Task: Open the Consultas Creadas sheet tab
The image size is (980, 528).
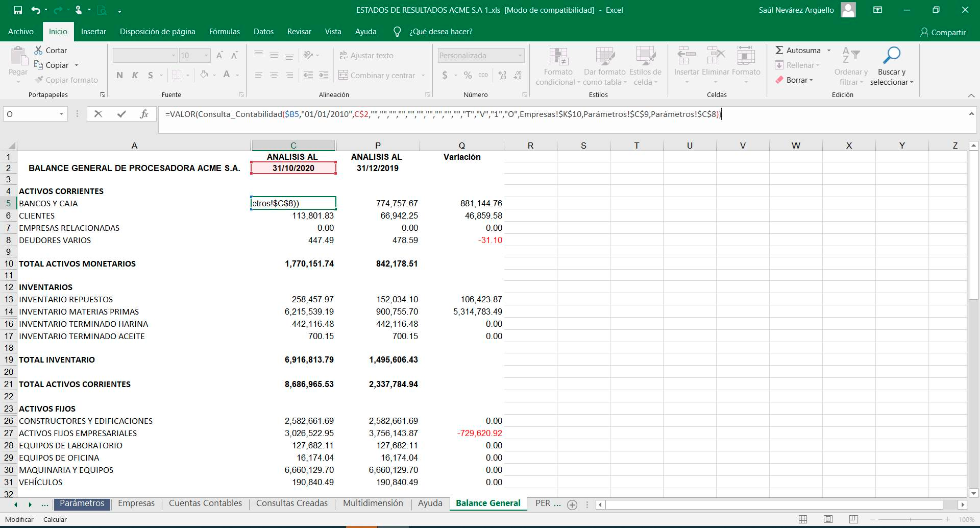Action: point(292,503)
